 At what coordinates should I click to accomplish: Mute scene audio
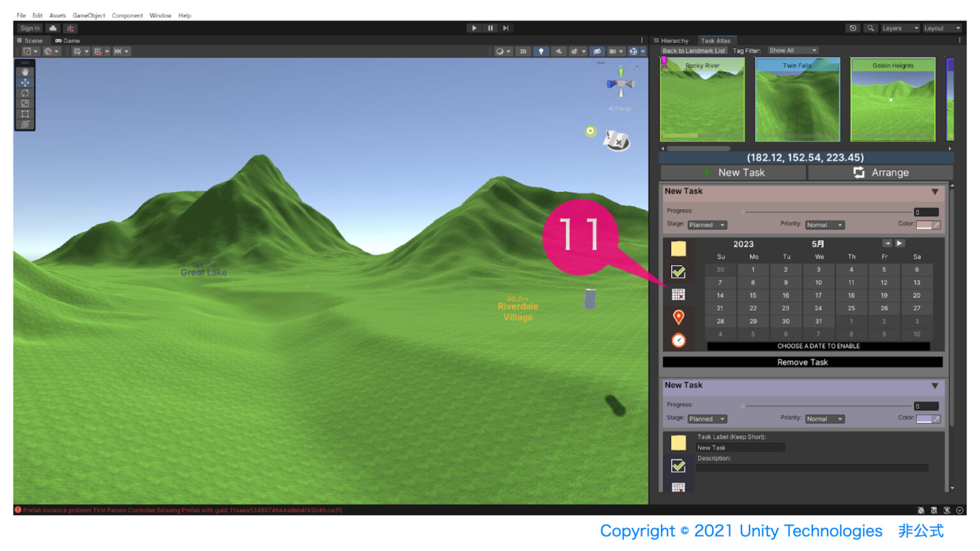tap(559, 51)
